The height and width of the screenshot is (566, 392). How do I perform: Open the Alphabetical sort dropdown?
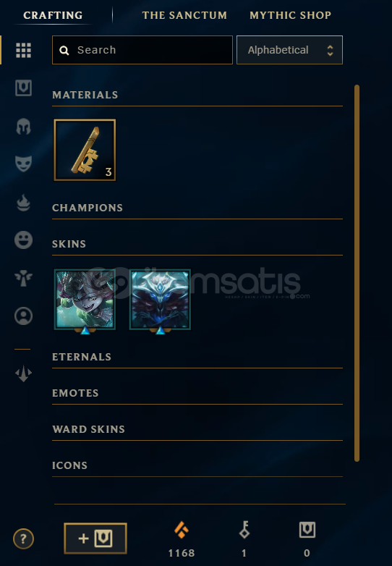[289, 50]
